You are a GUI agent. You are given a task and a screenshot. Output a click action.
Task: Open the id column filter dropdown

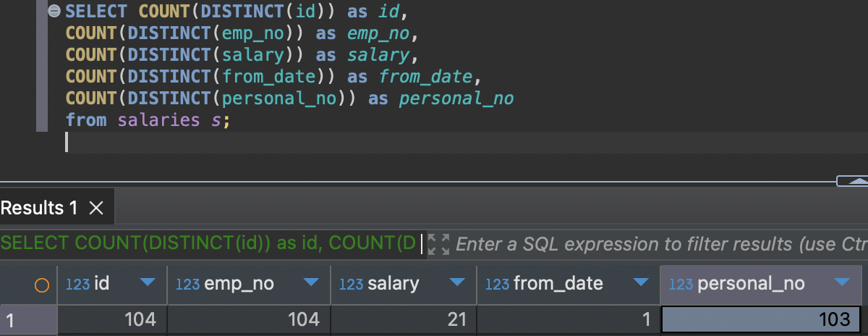148,283
